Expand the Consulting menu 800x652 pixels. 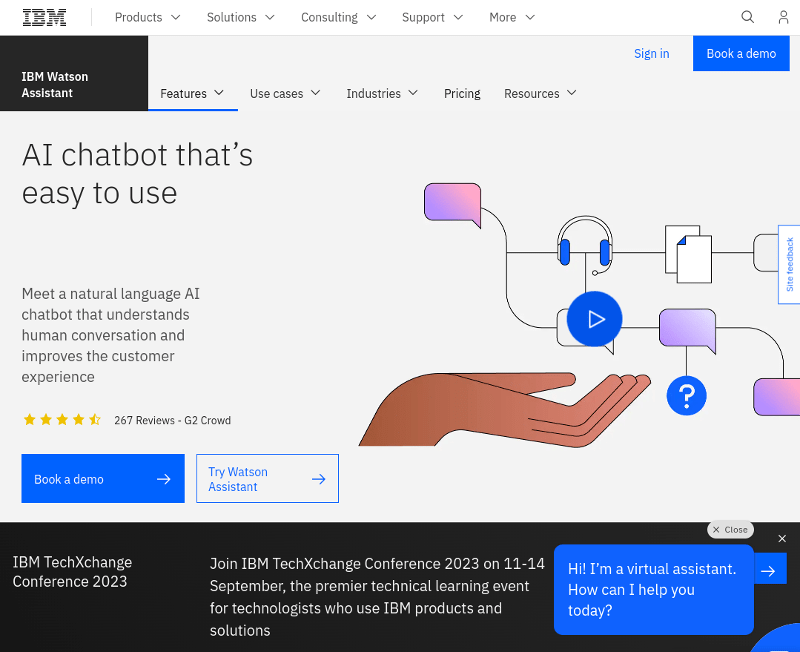click(x=338, y=17)
